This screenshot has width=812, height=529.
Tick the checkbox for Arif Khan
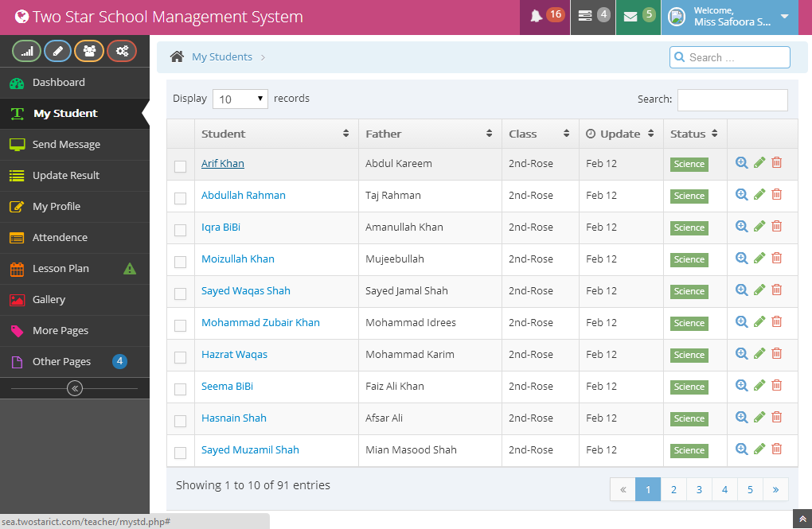[180, 167]
